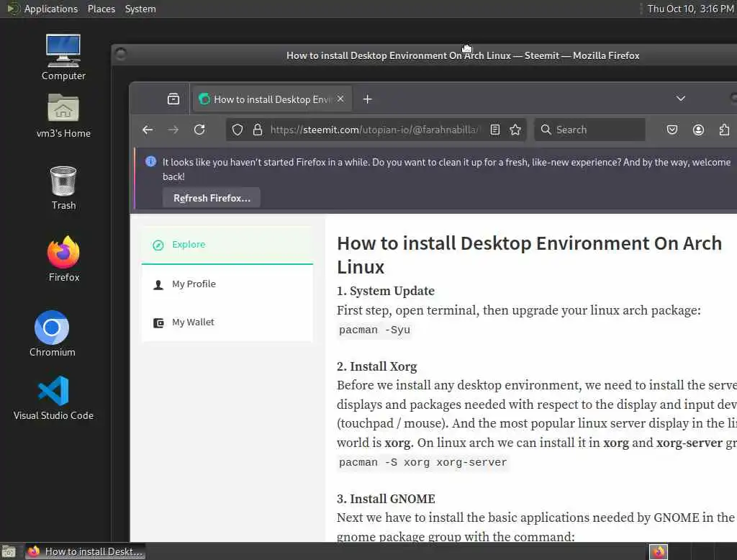Open the Computer desktop icon
737x560 pixels.
point(63,57)
